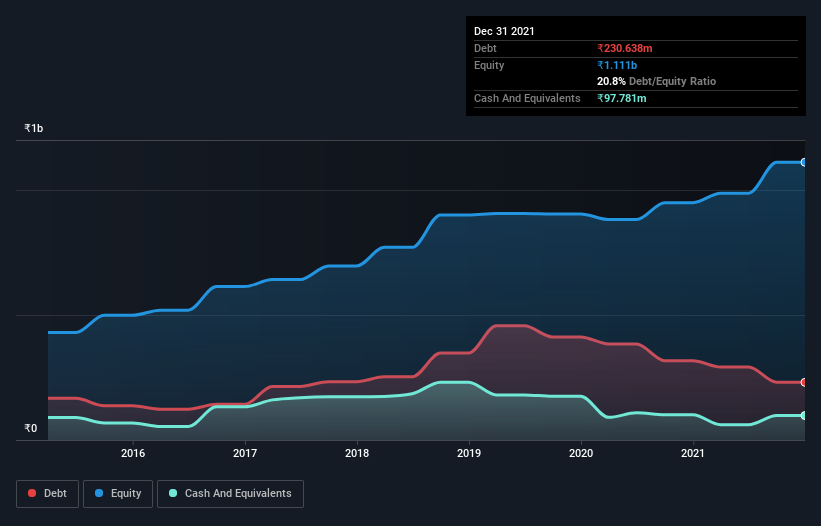The height and width of the screenshot is (526, 821).
Task: Click the ₹1.111b equity value
Action: [x=617, y=65]
